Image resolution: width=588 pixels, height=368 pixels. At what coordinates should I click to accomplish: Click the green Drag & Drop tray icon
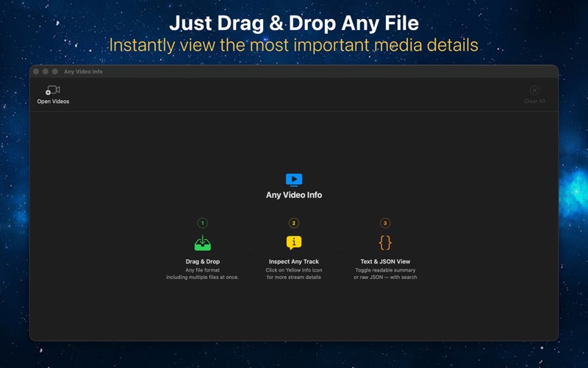click(x=203, y=243)
